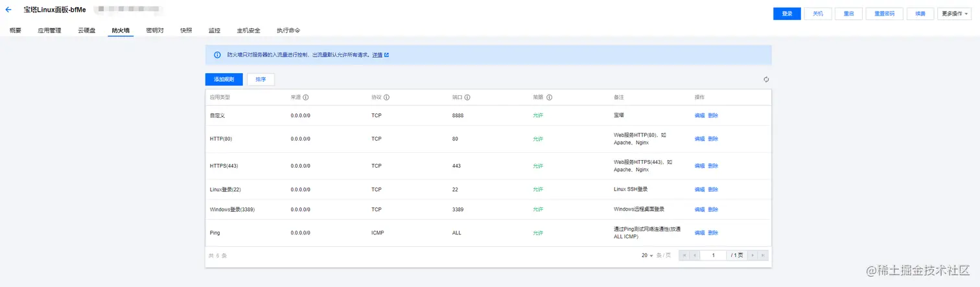Switch to the 应用管理 tab
This screenshot has width=980, height=287.
(49, 30)
